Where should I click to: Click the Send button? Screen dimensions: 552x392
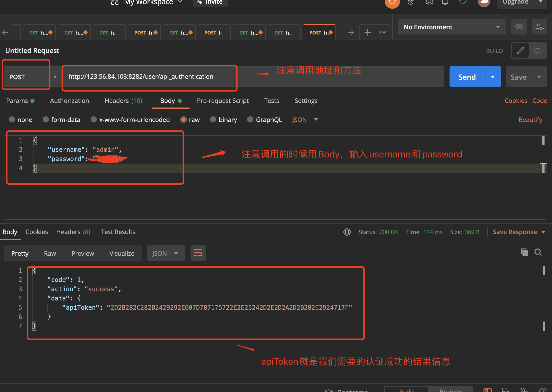pyautogui.click(x=467, y=76)
